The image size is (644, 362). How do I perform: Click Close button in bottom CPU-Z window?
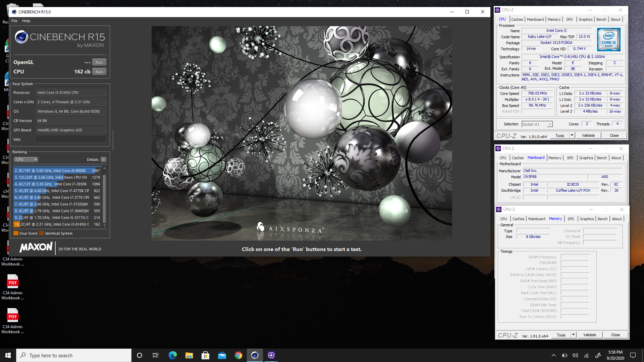[x=615, y=335]
